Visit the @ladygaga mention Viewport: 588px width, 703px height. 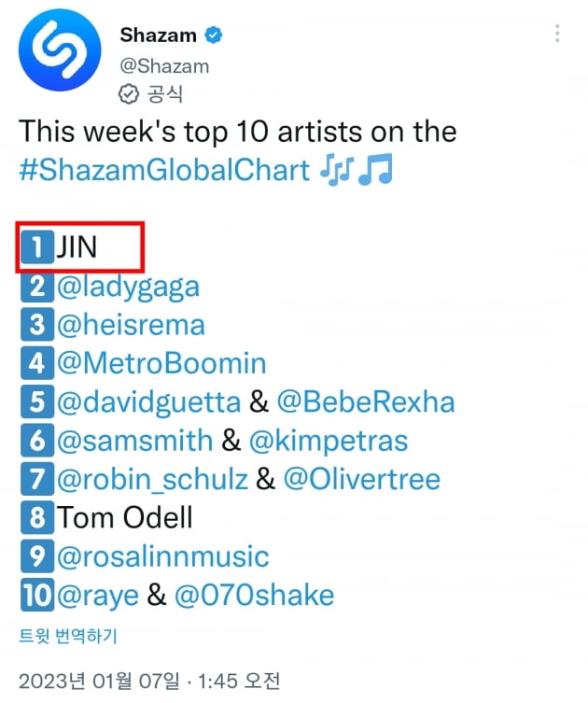[128, 288]
